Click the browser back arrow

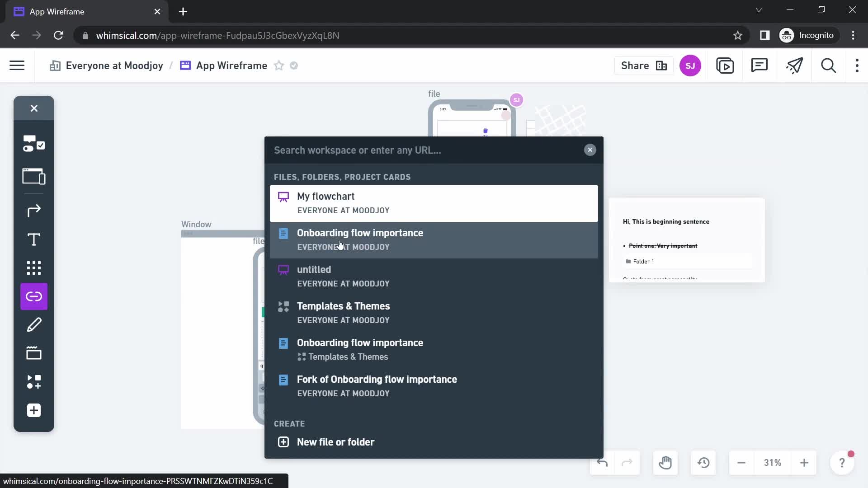pyautogui.click(x=15, y=35)
